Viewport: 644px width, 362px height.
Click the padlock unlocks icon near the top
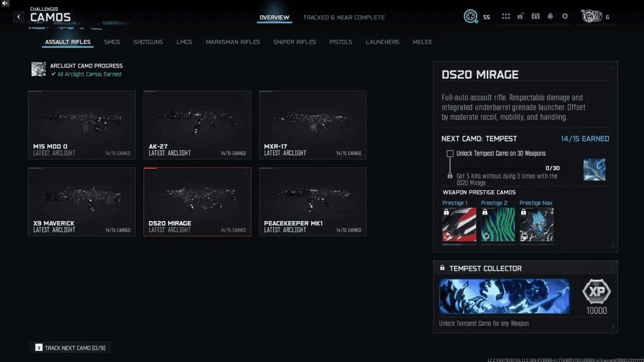click(x=521, y=16)
